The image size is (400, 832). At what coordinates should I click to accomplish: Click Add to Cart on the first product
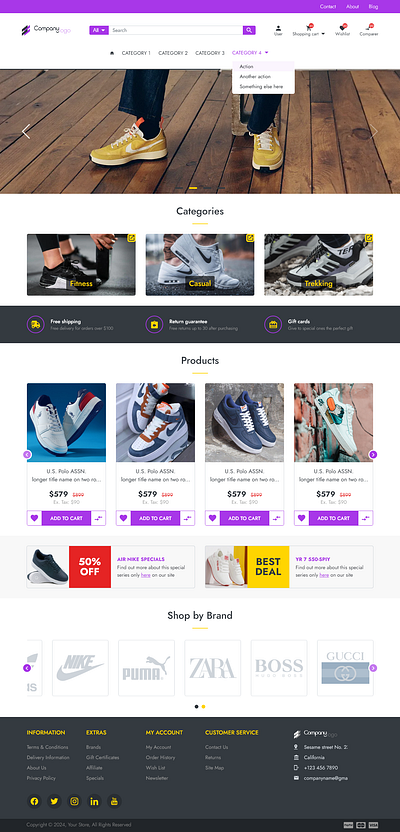point(66,518)
